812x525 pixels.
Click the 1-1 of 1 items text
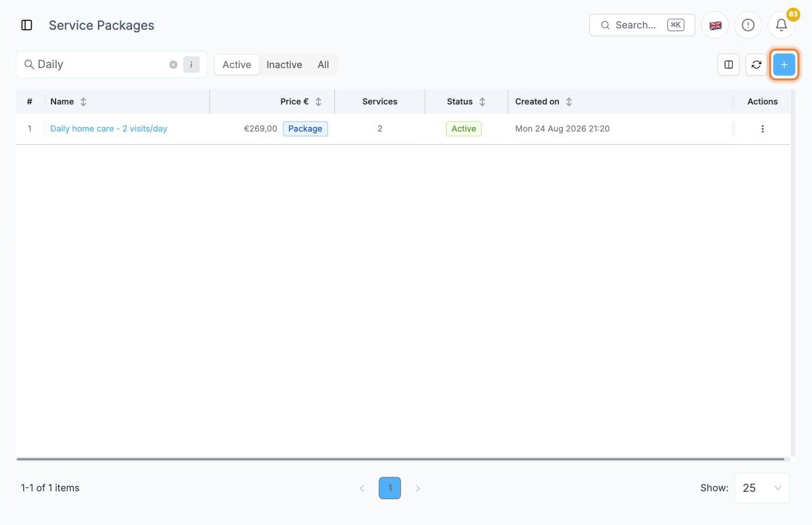pyautogui.click(x=50, y=488)
